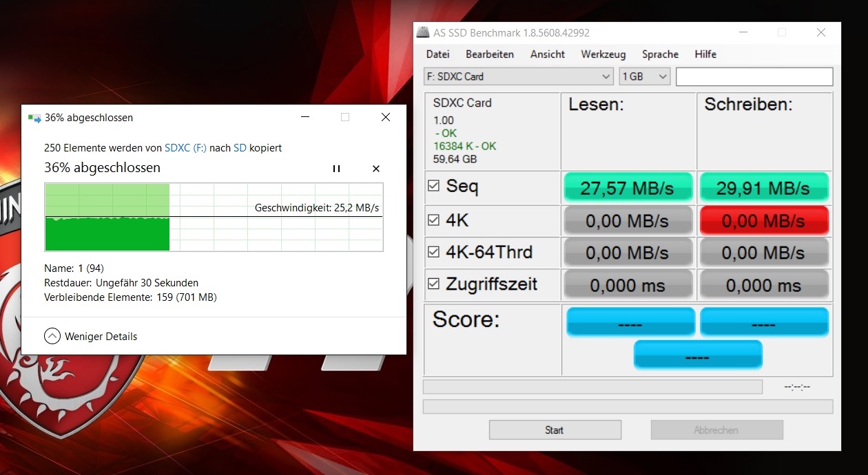Click the lower benchmark progress bar
Viewport: 868px width, 475px height.
[628, 407]
